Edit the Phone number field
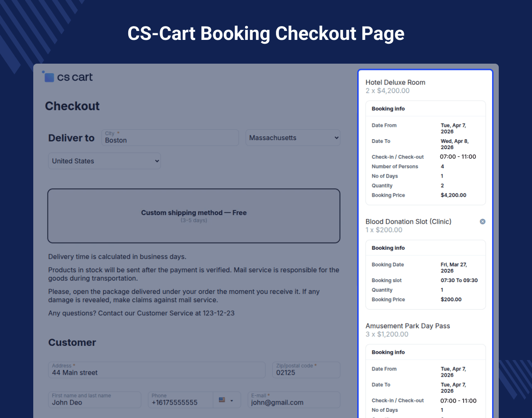Viewport: 532px width, 418px height. tap(180, 399)
